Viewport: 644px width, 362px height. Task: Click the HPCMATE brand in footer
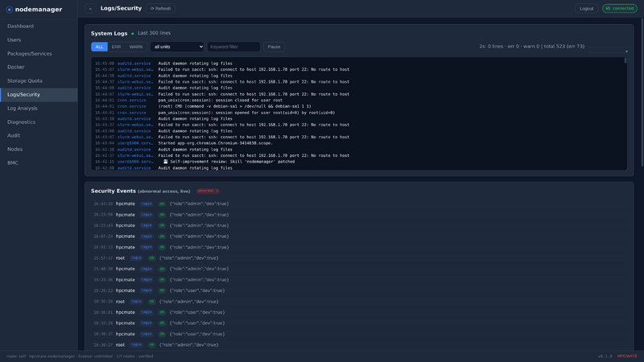[627, 356]
